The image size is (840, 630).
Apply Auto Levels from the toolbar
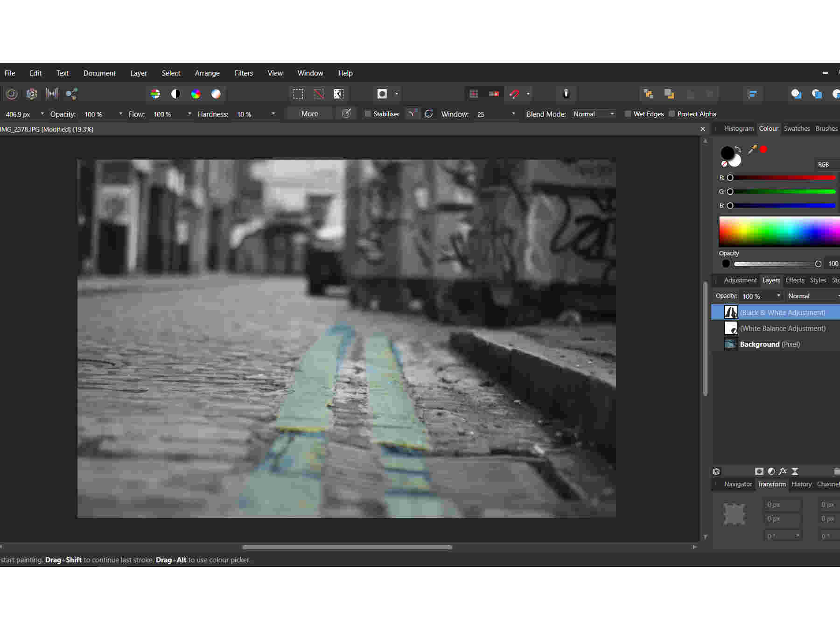click(x=155, y=94)
